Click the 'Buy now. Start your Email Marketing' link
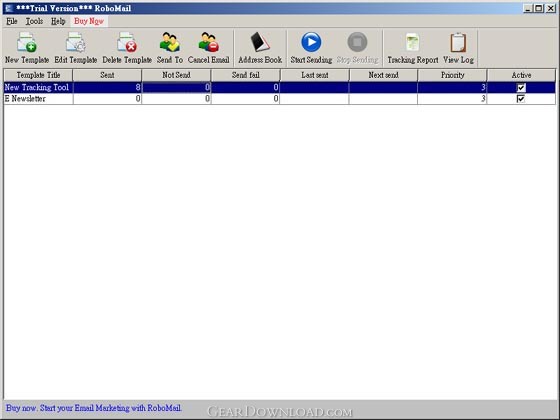560x420 pixels. (94, 408)
